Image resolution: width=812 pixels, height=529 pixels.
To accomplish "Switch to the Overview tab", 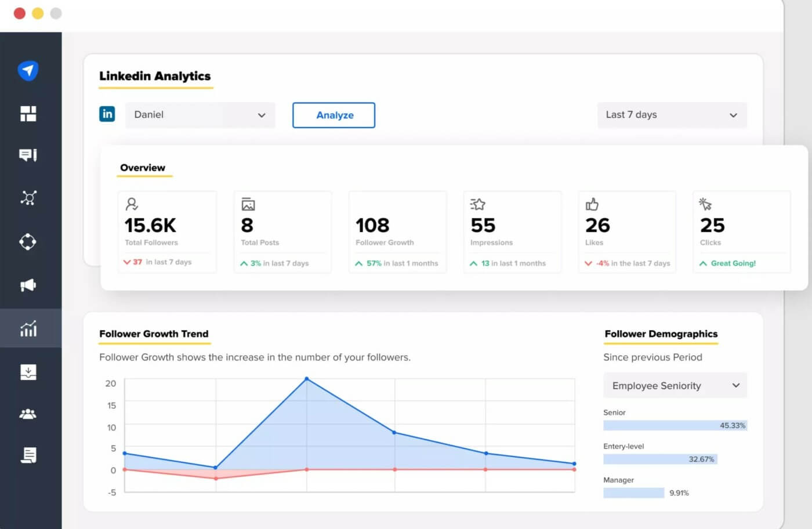I will click(143, 168).
